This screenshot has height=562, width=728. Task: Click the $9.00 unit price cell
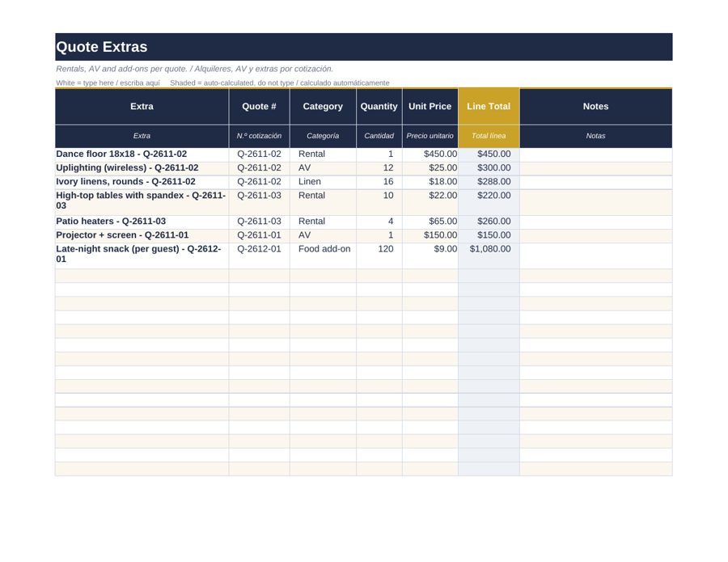pos(430,256)
